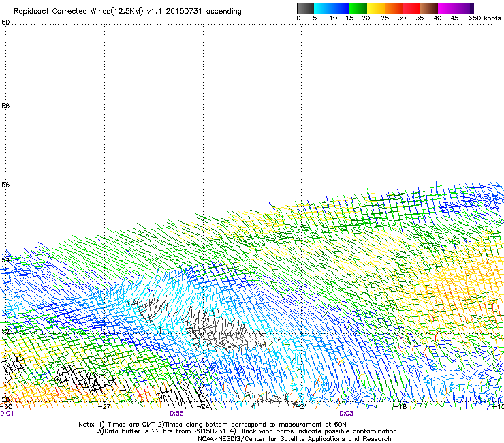
Task: Click the latitude label '60' on left axis
Action: (5, 22)
